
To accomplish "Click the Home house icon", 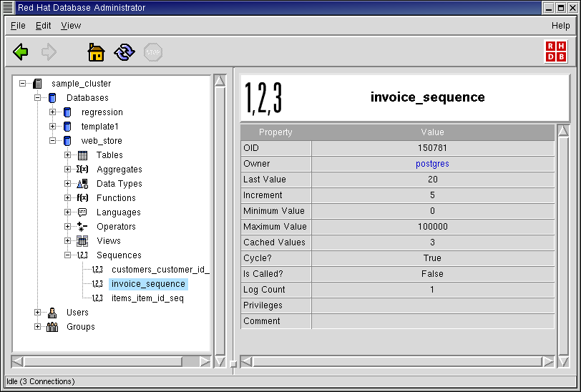I will tap(96, 52).
